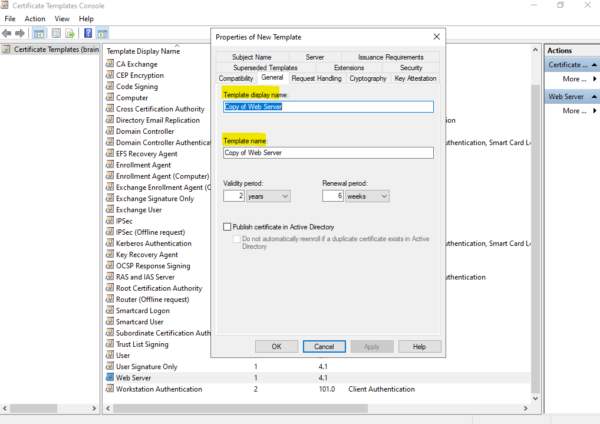Click the Smartcard Logon template icon
600x424 pixels.
(110, 310)
